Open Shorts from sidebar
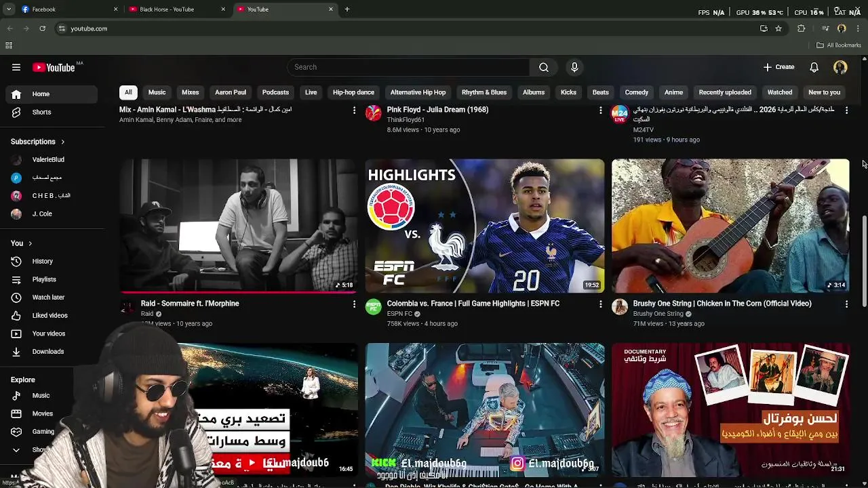Screen dimensions: 868x488 (53, 113)
